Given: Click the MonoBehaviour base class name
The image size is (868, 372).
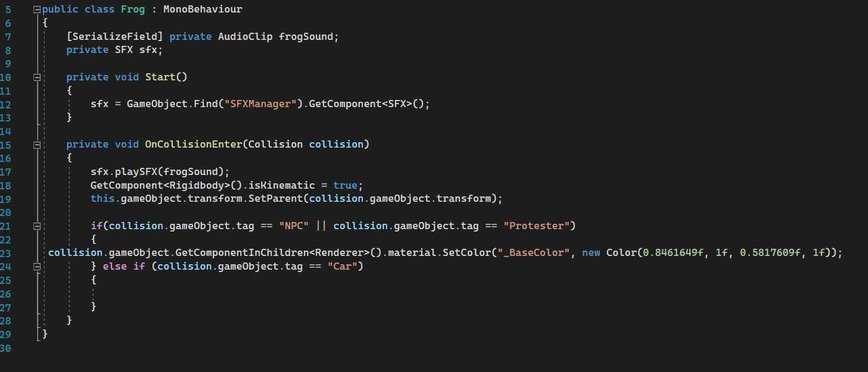Looking at the screenshot, I should (203, 10).
